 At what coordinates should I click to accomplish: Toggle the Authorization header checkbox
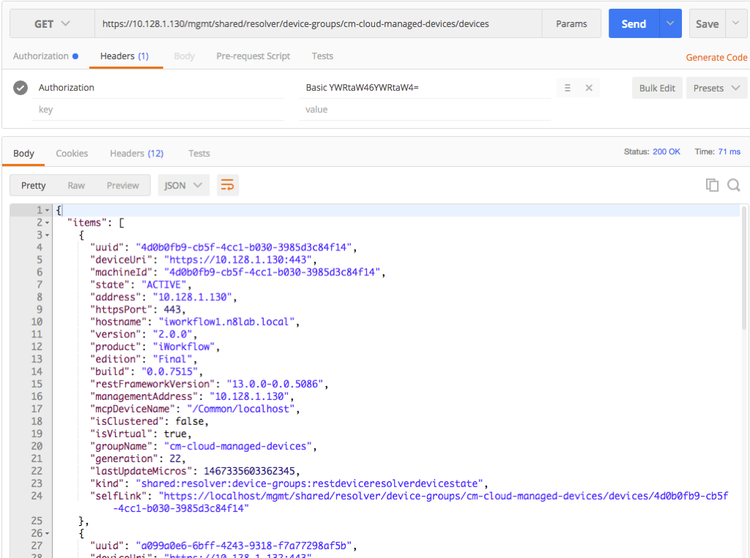pyautogui.click(x=20, y=88)
